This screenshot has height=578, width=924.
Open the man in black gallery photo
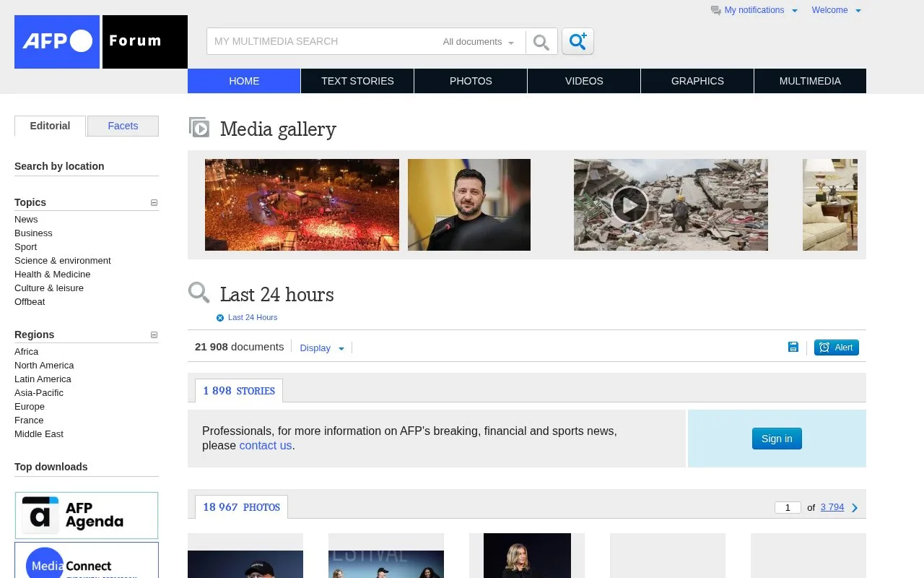[469, 205]
